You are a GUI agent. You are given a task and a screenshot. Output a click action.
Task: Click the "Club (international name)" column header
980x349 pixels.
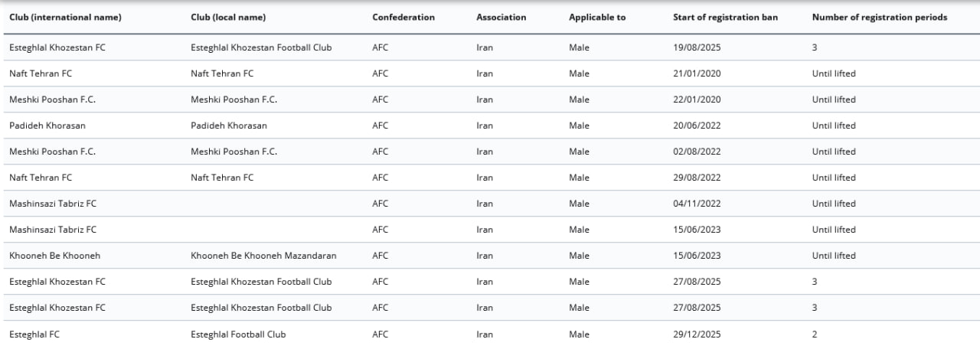(65, 18)
